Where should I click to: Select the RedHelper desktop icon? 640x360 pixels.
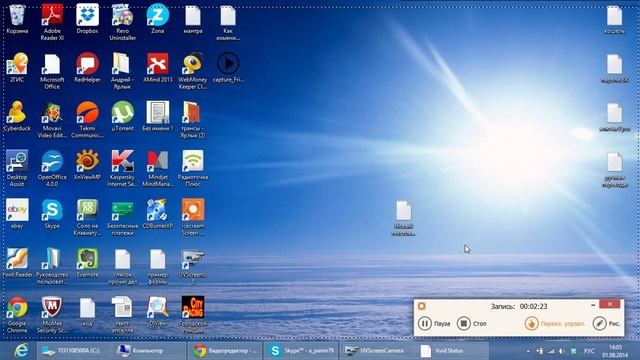pyautogui.click(x=87, y=68)
